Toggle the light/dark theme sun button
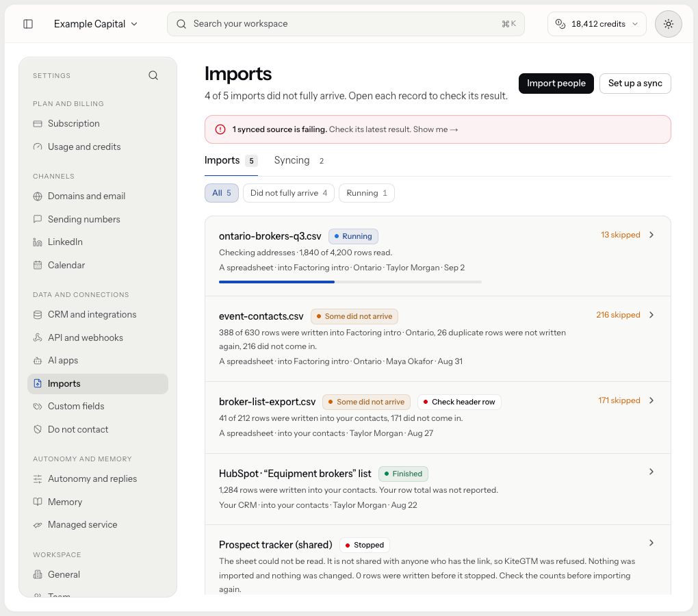Viewport: 698px width, 616px height. [668, 24]
